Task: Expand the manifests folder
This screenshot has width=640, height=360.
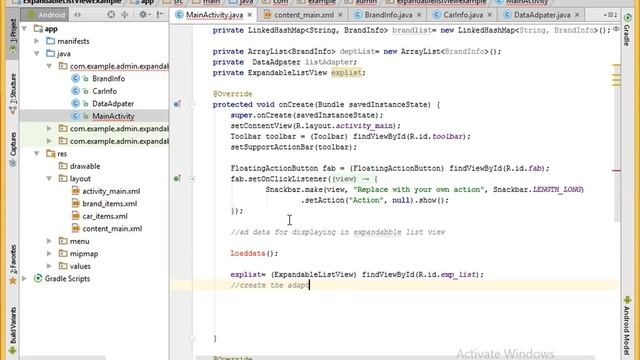Action: pos(37,41)
